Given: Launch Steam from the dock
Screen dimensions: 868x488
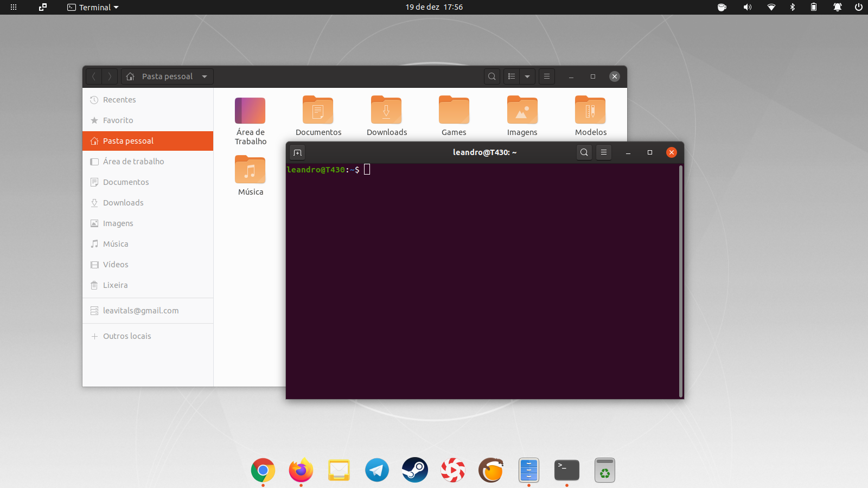Looking at the screenshot, I should pos(415,470).
